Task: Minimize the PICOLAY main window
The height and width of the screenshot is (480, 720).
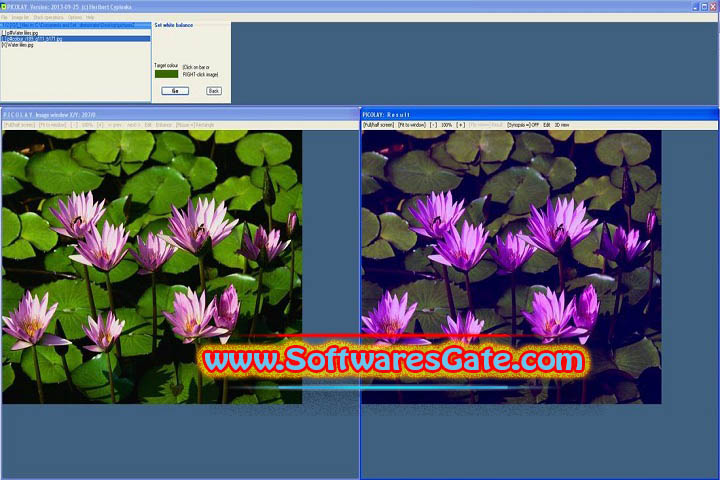Action: [x=695, y=7]
